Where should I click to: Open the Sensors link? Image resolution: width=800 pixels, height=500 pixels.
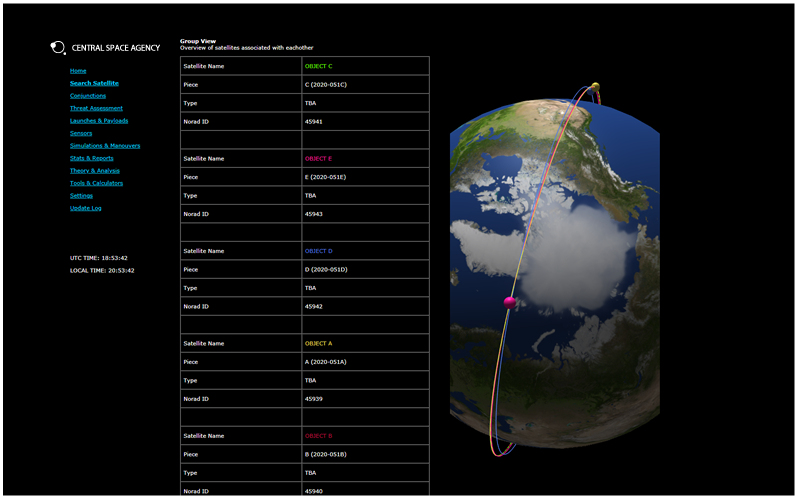pyautogui.click(x=81, y=133)
